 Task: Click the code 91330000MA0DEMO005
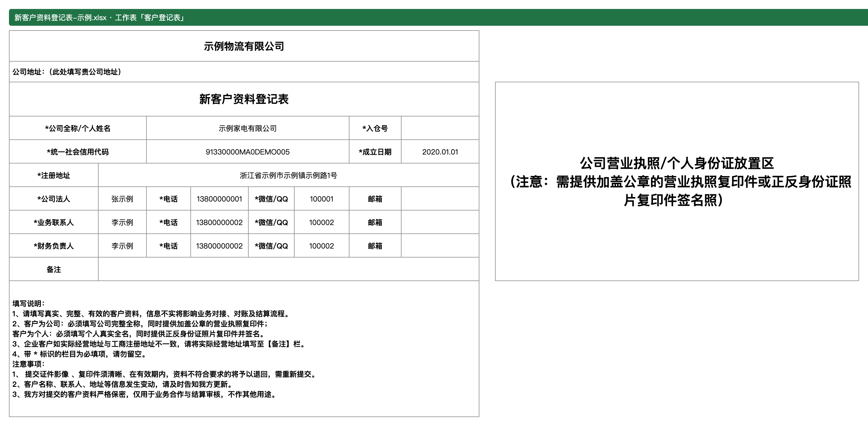[248, 152]
